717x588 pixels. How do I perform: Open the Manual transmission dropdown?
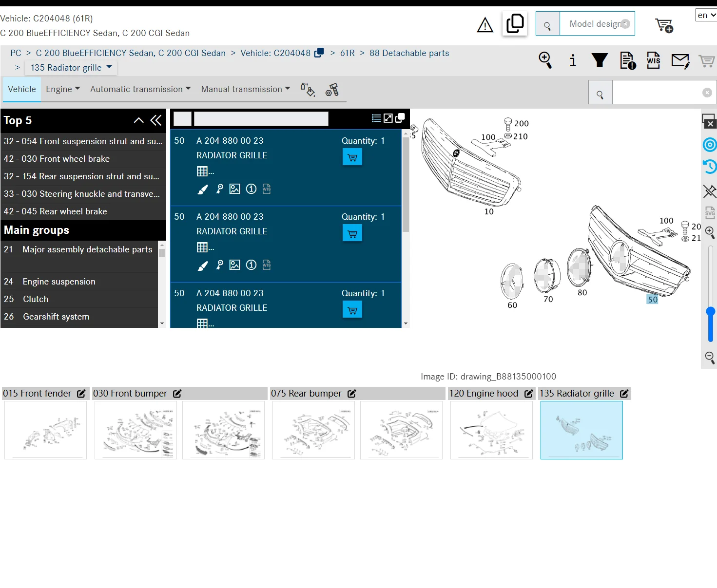click(x=246, y=89)
